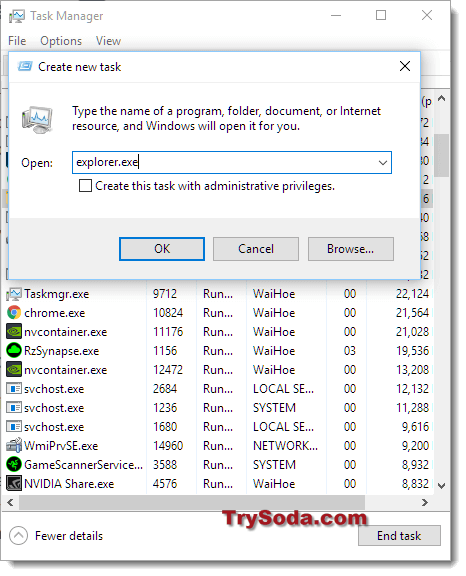
Task: Click PID value 10824
Action: coord(168,313)
